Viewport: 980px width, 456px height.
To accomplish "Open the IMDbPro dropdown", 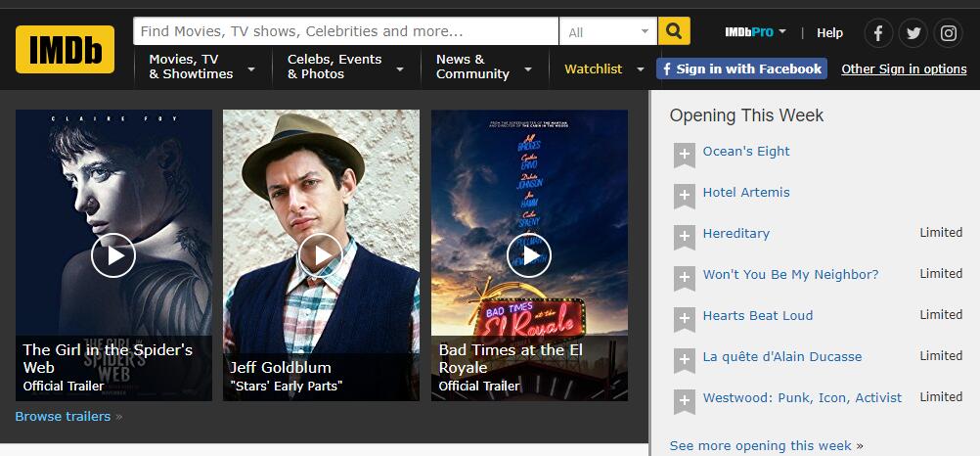I will click(x=755, y=32).
